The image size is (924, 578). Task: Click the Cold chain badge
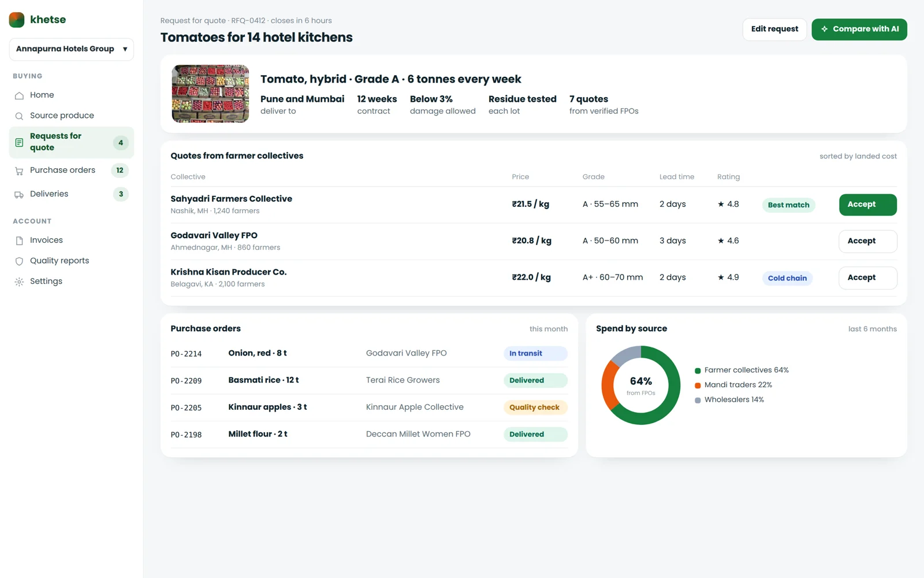(x=787, y=278)
